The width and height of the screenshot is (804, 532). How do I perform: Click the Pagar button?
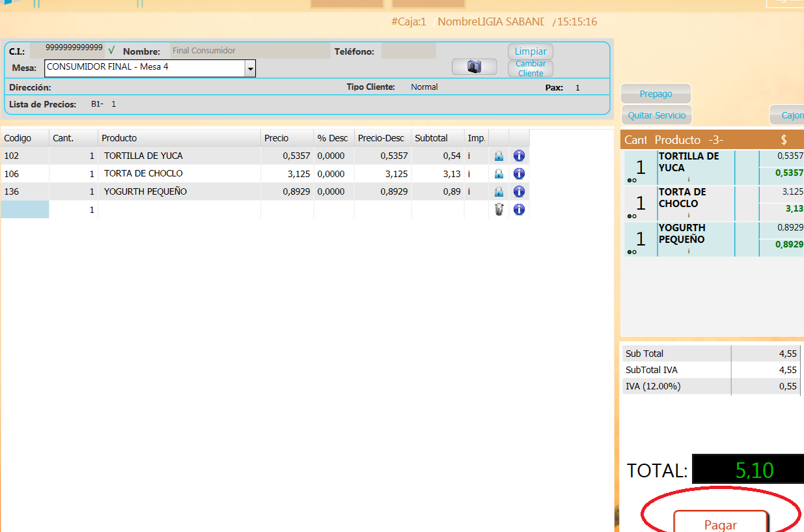tap(721, 523)
